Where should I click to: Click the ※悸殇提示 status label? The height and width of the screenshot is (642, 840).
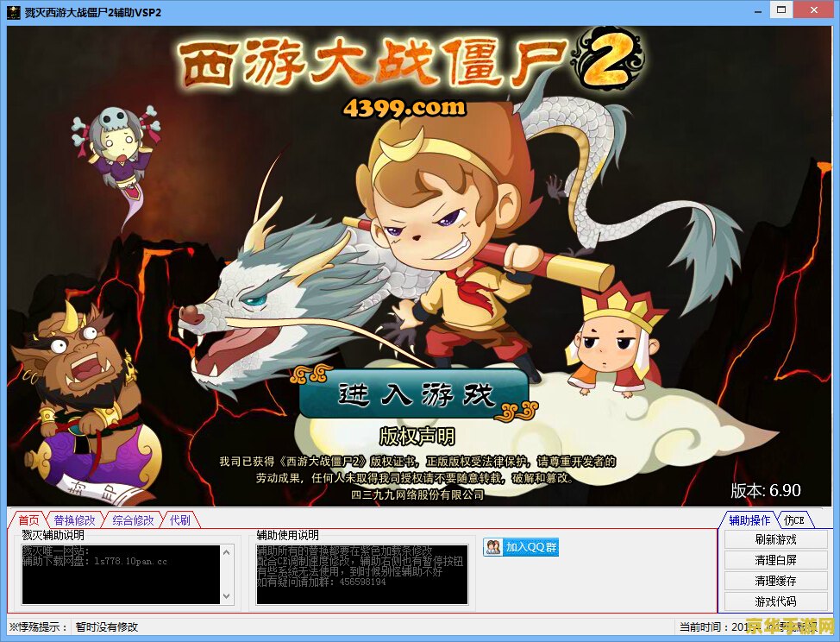coord(37,626)
